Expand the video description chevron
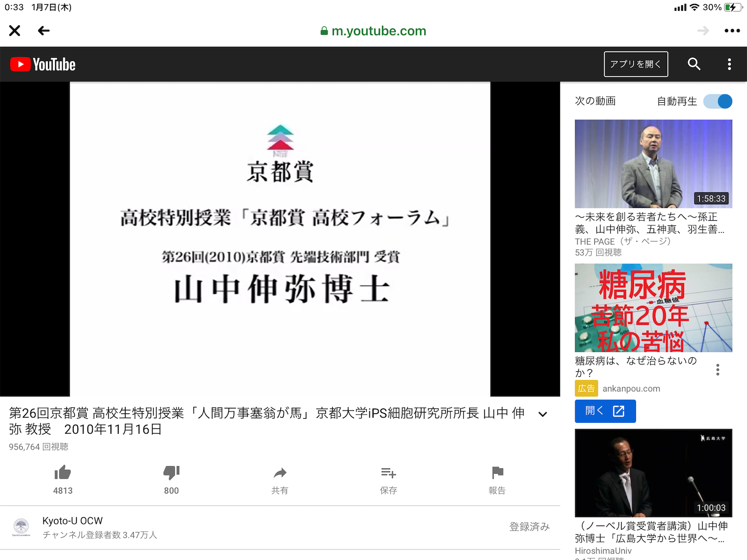747x560 pixels. (x=543, y=414)
